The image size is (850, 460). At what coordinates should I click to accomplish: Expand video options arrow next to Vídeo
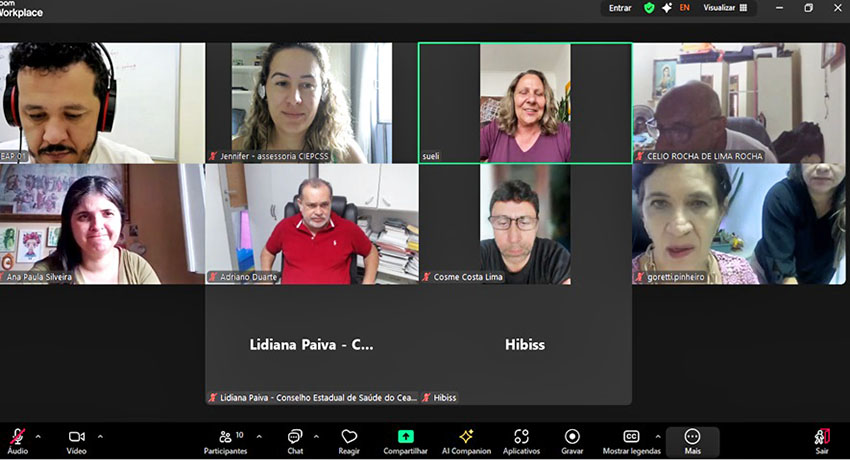(98, 436)
